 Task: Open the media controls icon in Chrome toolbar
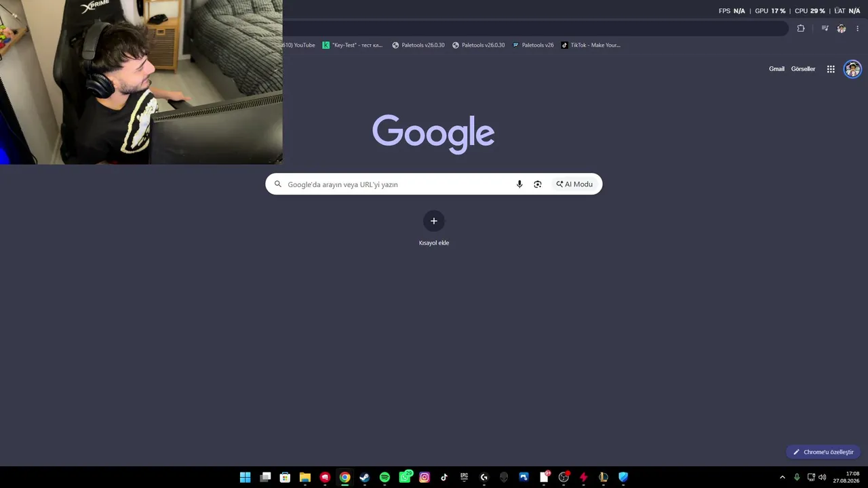coord(825,28)
